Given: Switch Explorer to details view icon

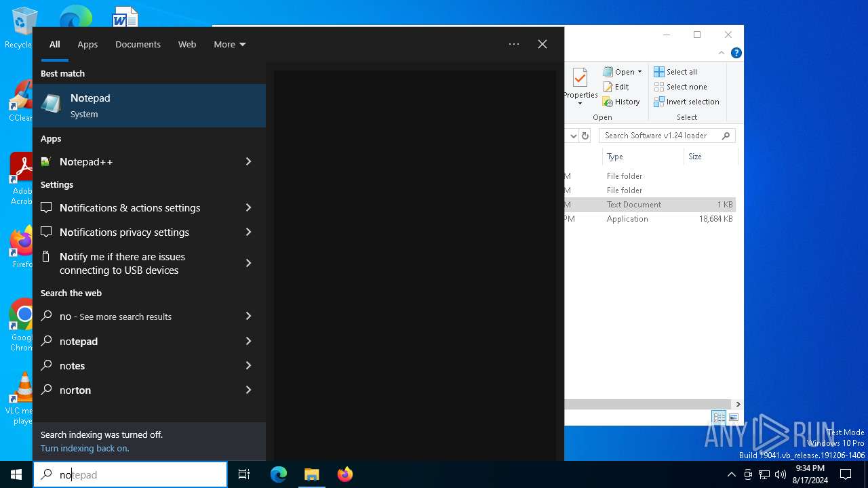Looking at the screenshot, I should 719,418.
